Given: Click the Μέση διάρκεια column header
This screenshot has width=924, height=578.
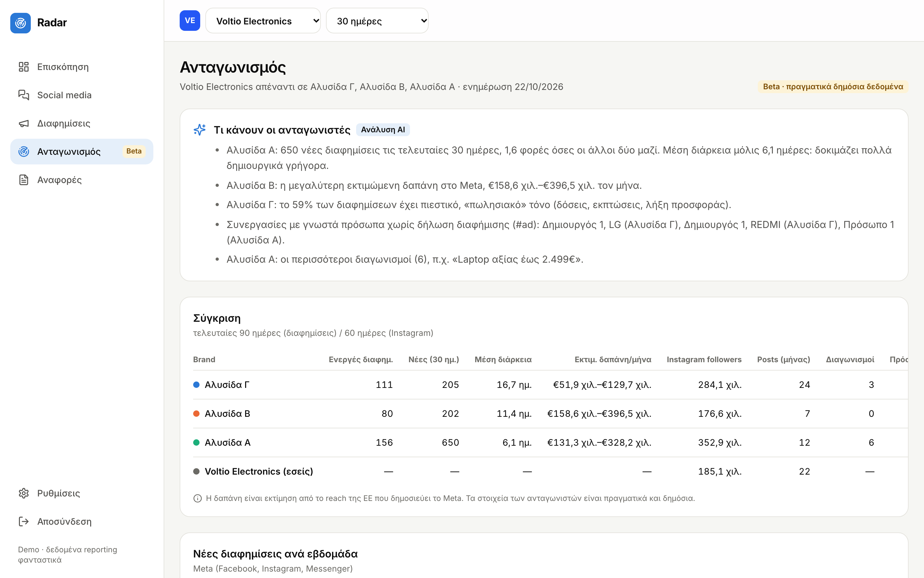Looking at the screenshot, I should 503,360.
